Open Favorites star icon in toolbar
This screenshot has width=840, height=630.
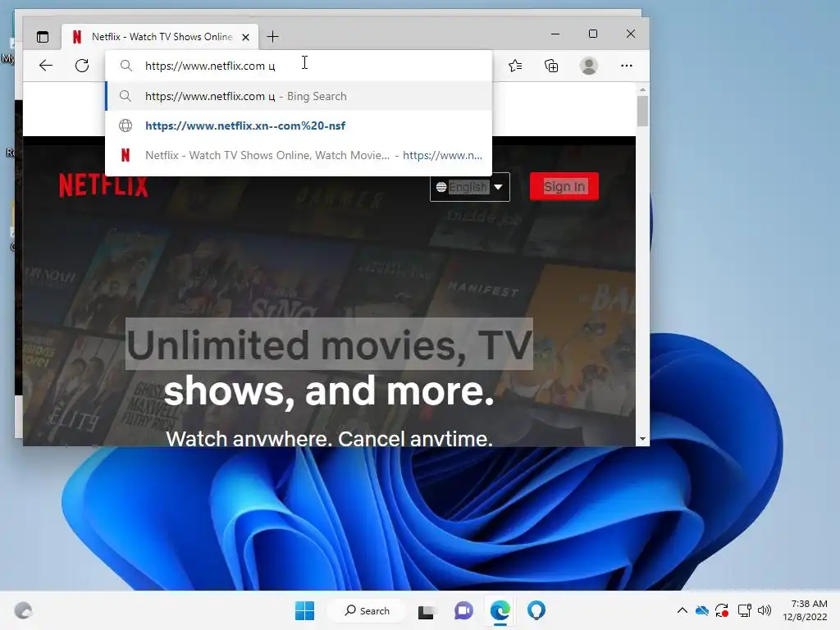click(515, 66)
